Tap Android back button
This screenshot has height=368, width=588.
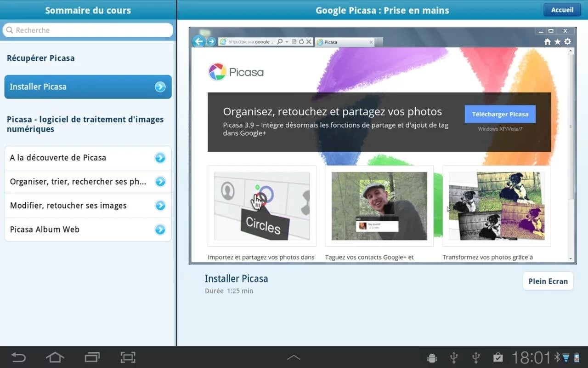coord(19,357)
